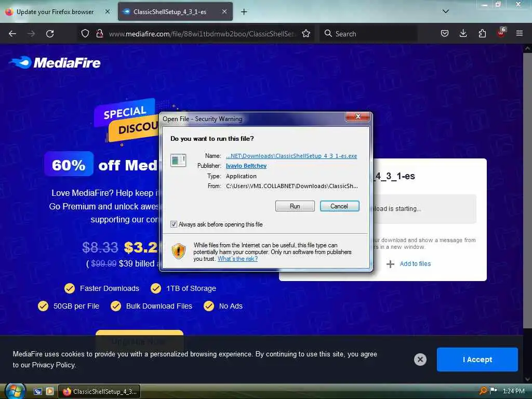
Task: Open a new tab with the plus
Action: [x=244, y=12]
